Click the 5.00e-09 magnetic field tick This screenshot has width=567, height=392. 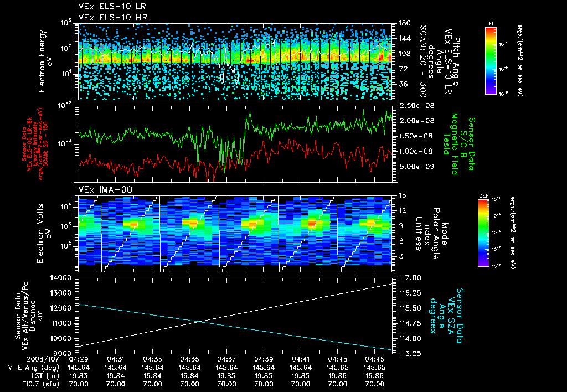416,167
